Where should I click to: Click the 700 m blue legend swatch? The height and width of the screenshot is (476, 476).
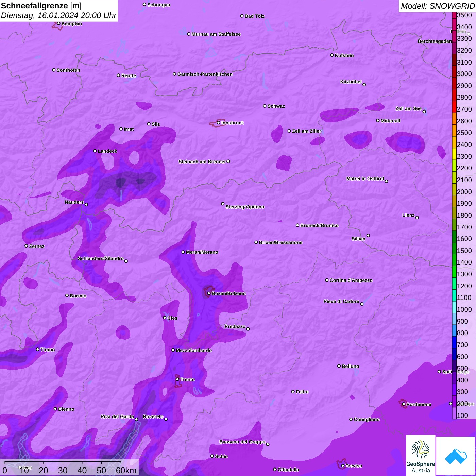coord(454,342)
